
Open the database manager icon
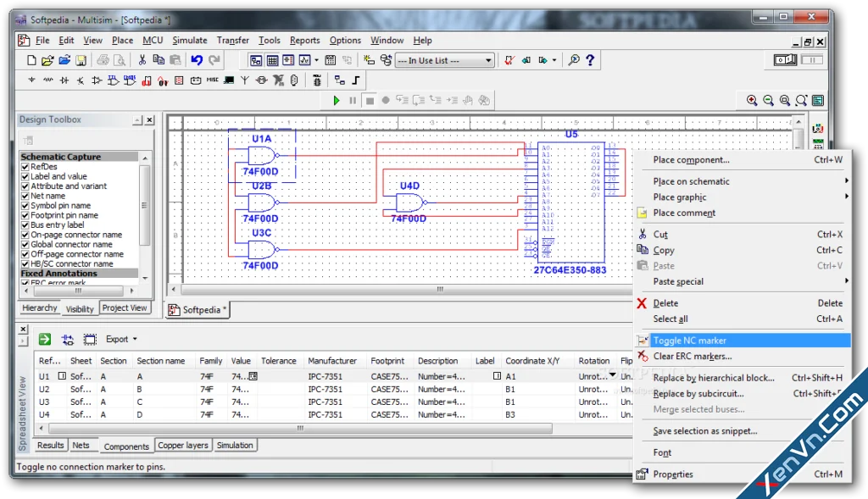point(386,60)
